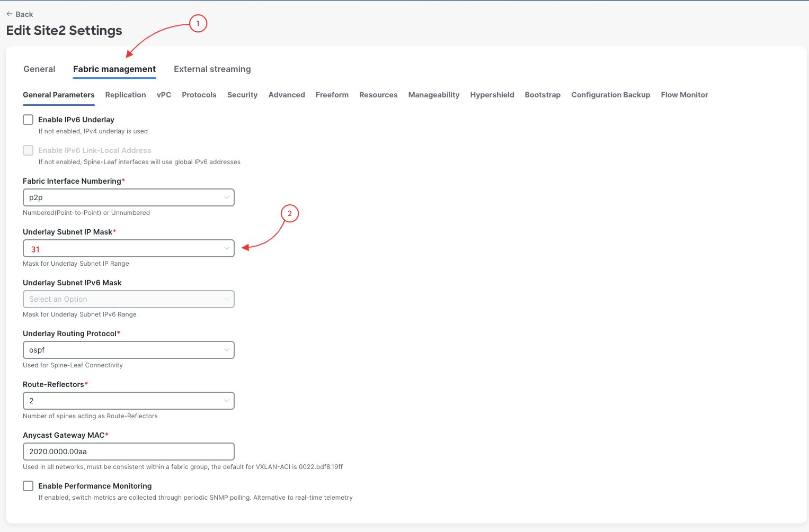809x532 pixels.
Task: Open the Bootstrap sub-tab
Action: (543, 95)
